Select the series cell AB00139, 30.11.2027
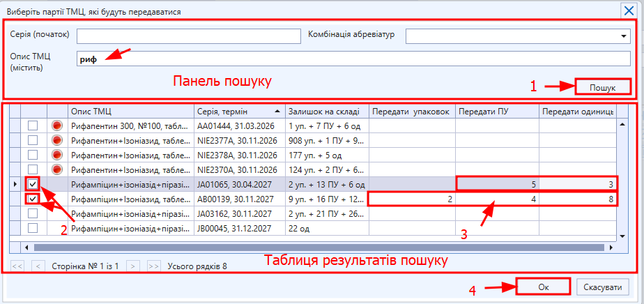The width and height of the screenshot is (644, 304). click(240, 199)
